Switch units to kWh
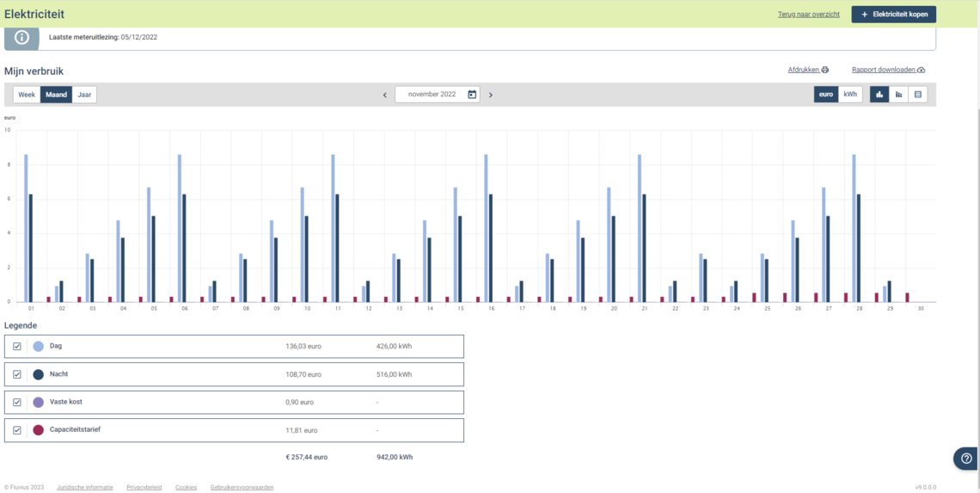The width and height of the screenshot is (980, 493). 850,95
